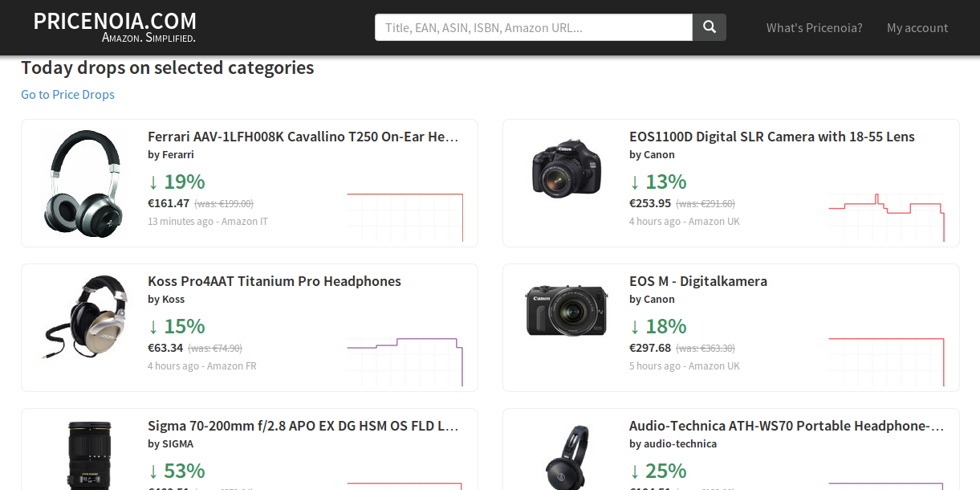Click the €297.68 price

(x=650, y=348)
